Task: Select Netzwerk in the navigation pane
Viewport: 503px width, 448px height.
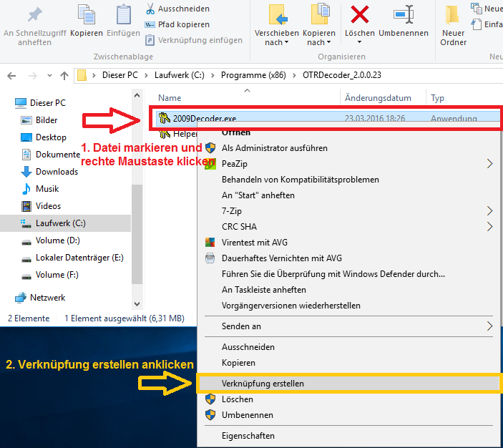Action: (x=47, y=298)
